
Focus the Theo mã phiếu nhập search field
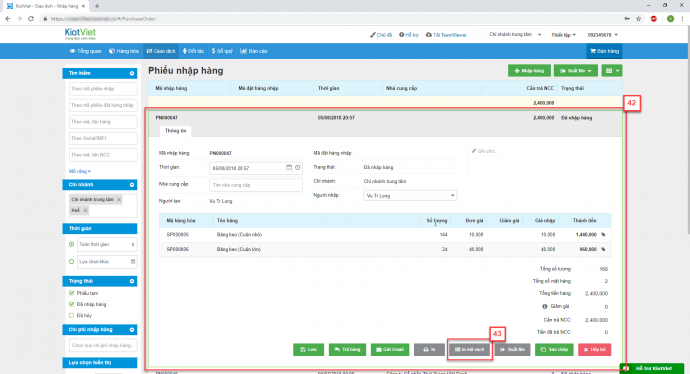coord(103,88)
